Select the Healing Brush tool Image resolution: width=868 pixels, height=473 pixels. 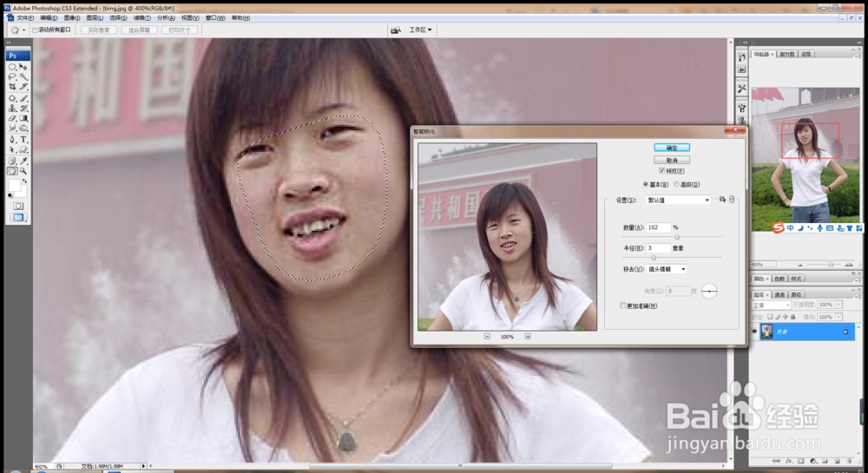click(12, 98)
